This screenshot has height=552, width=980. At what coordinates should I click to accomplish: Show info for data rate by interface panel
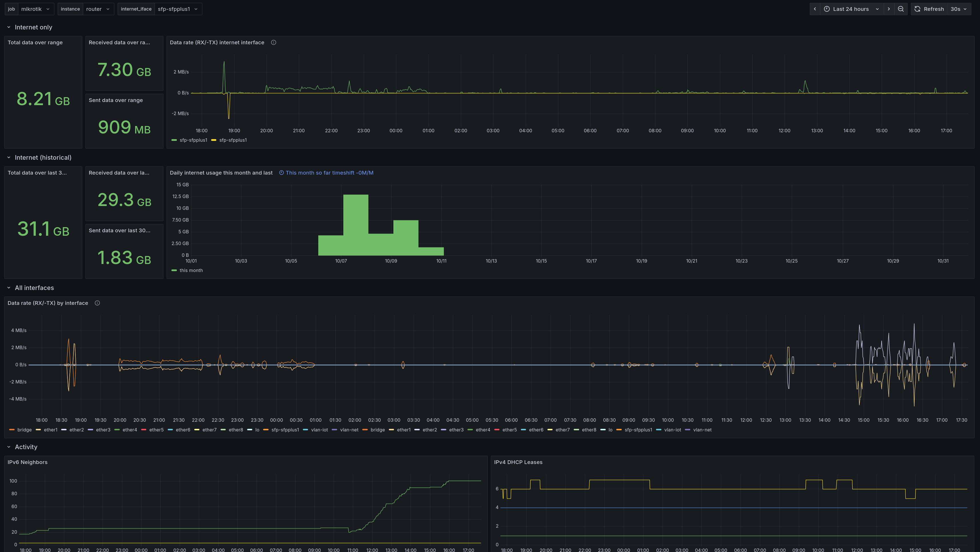[97, 303]
